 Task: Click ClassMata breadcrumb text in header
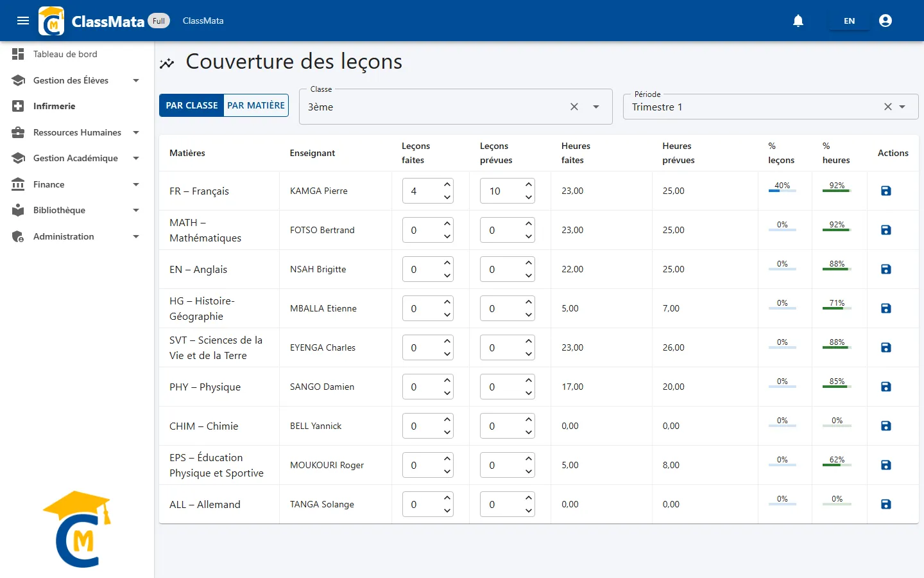click(203, 21)
